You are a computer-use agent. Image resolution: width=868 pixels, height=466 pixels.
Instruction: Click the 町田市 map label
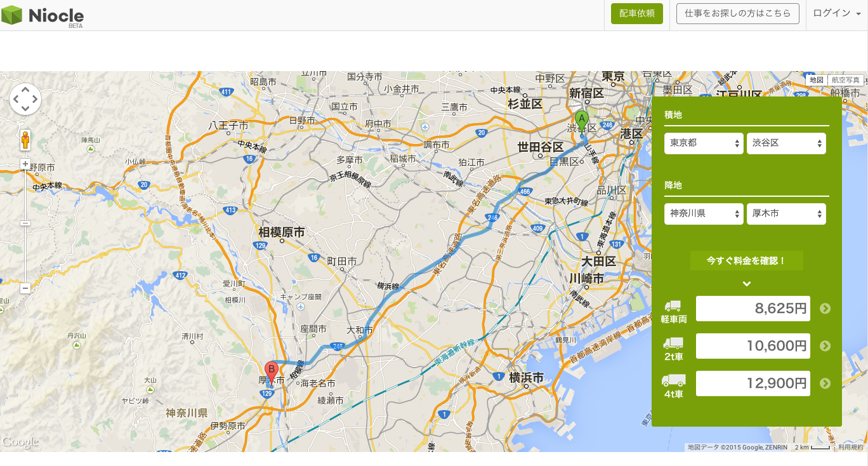[342, 262]
